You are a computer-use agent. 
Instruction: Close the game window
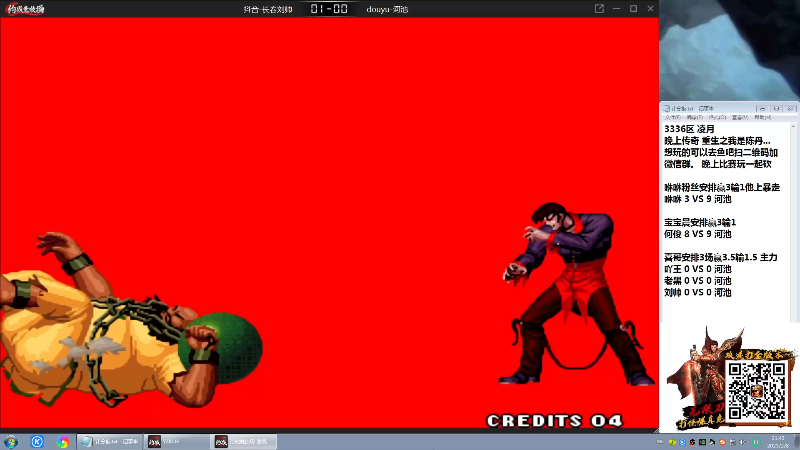pos(651,9)
